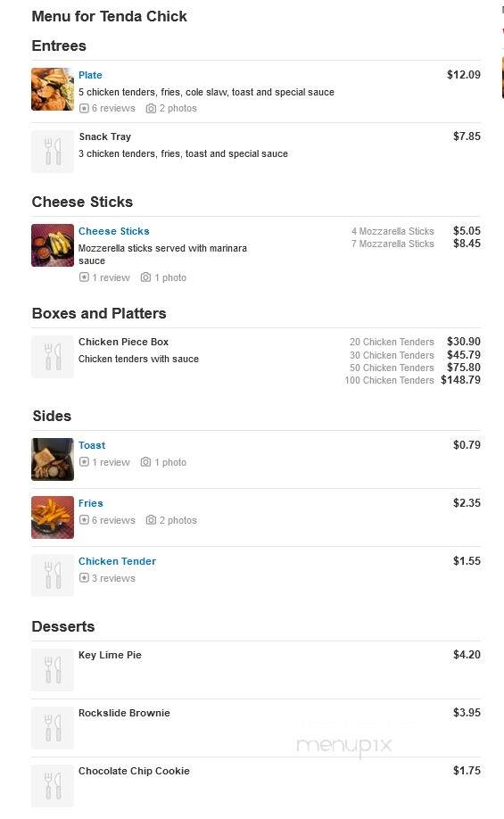Viewport: 504px width, 819px height.
Task: Click the star review icon under Plate
Action: [84, 108]
